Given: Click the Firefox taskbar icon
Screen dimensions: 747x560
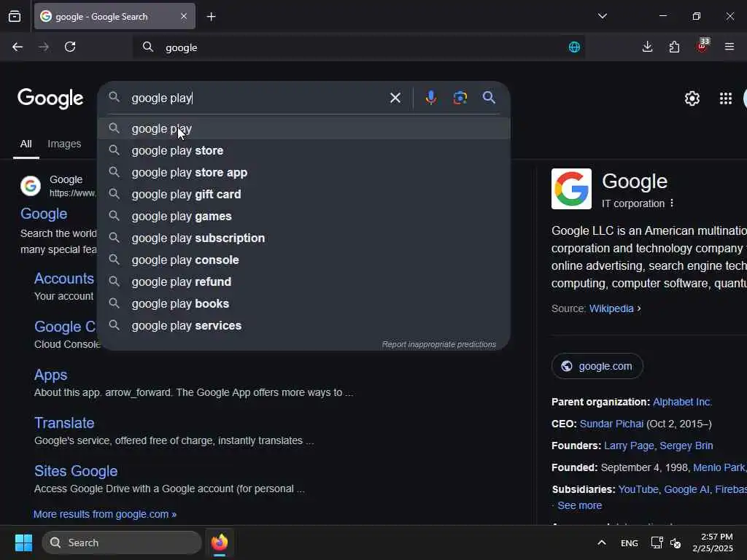Looking at the screenshot, I should 220,542.
